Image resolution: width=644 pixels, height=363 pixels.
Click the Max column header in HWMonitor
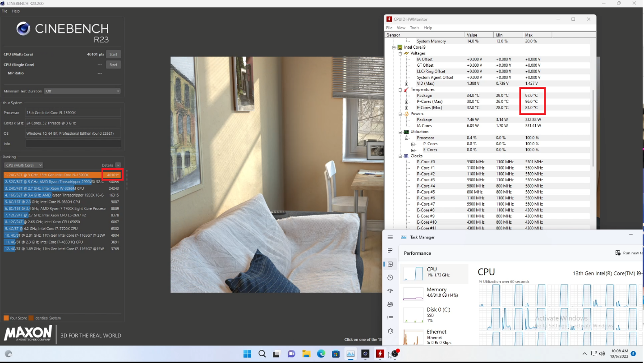(x=537, y=35)
